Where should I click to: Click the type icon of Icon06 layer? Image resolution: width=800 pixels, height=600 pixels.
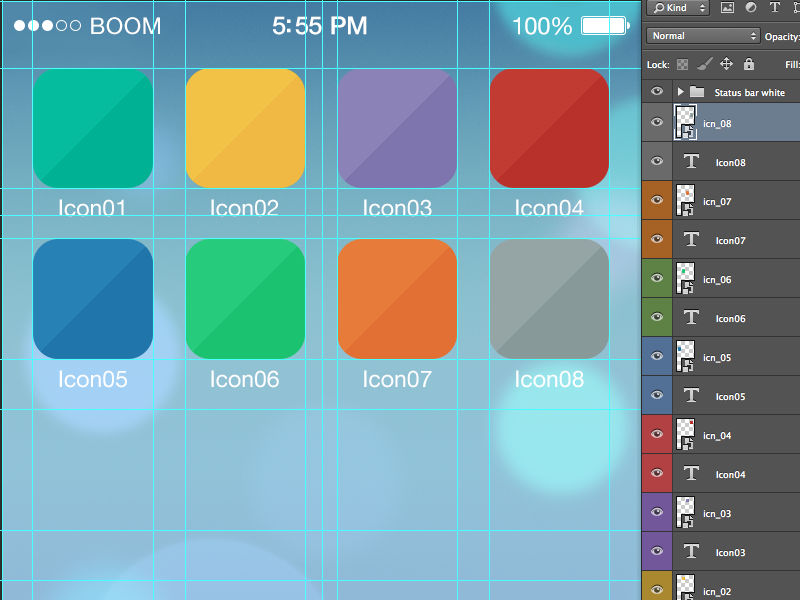coord(691,317)
